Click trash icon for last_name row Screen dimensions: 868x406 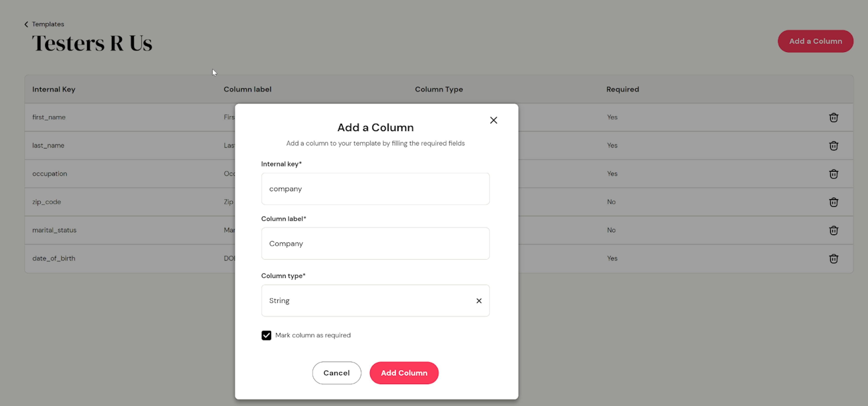[x=833, y=146]
